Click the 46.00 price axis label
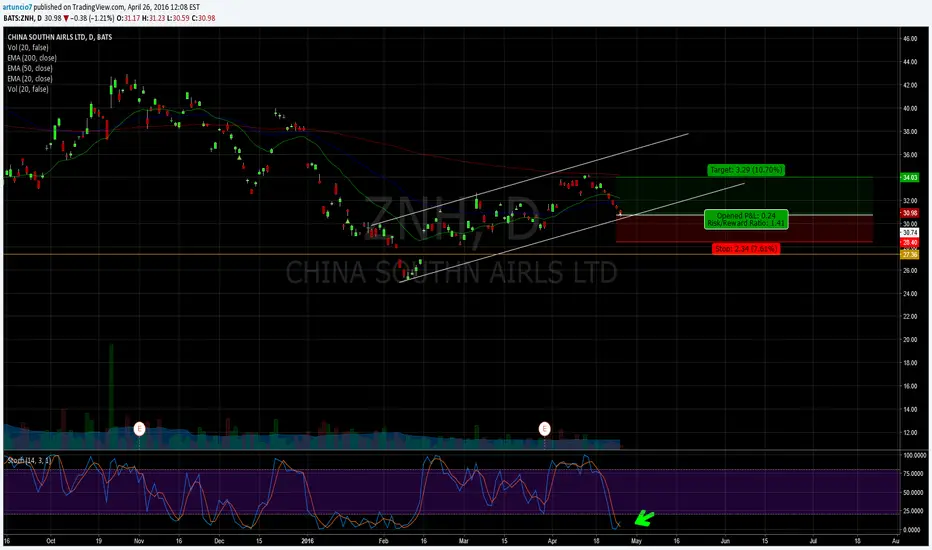 909,39
